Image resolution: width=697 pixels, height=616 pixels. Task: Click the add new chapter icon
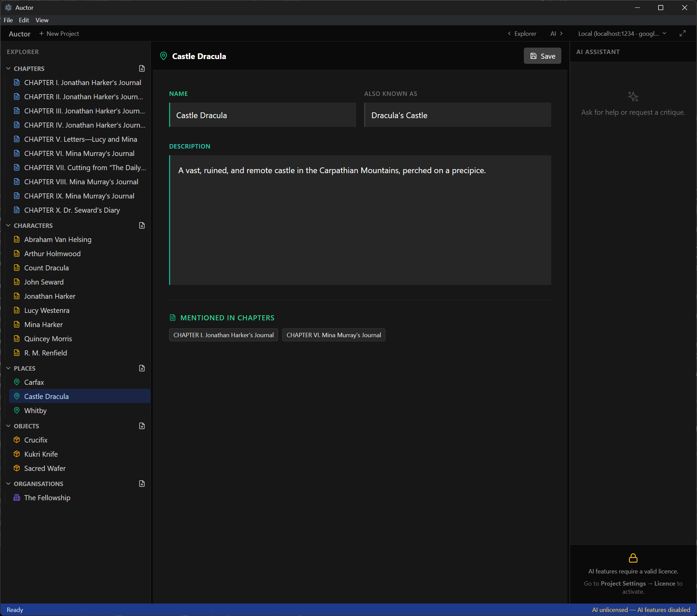click(x=142, y=69)
